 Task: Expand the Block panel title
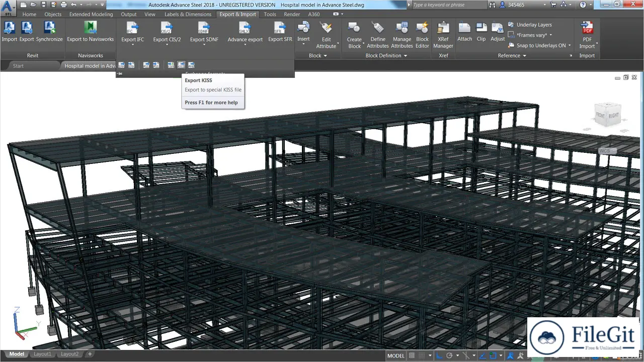318,55
